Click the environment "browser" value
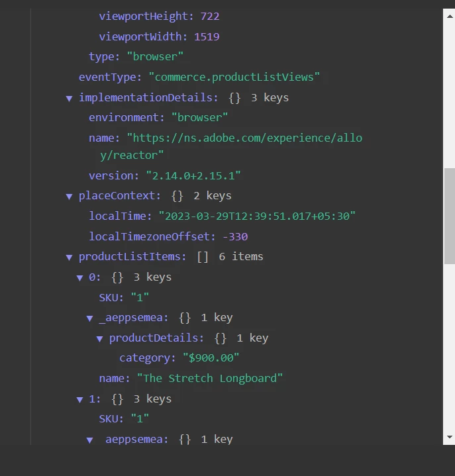 (x=199, y=117)
